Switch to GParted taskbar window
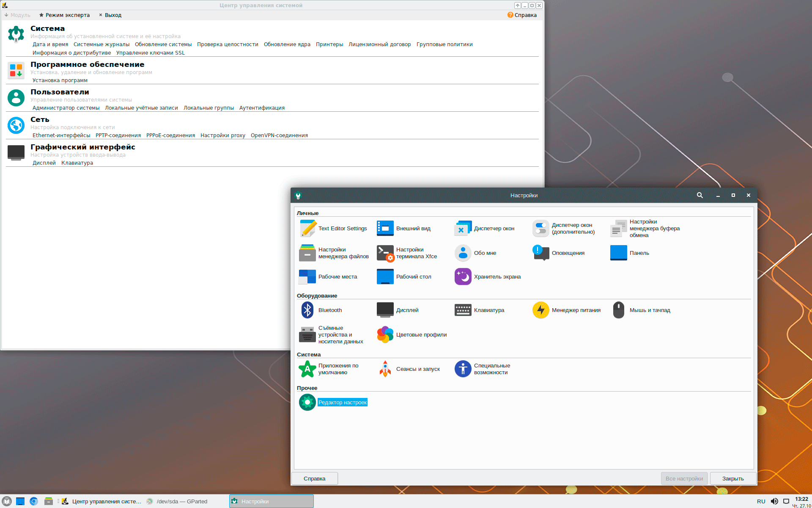 [x=182, y=502]
